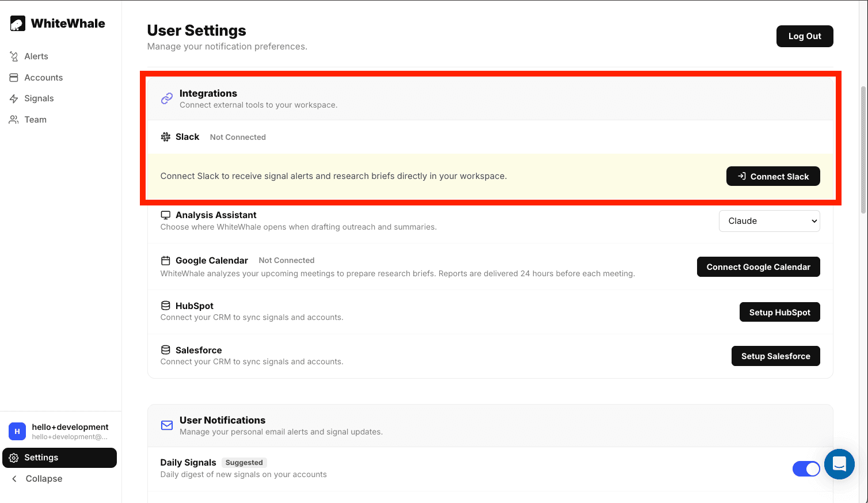
Task: Click the user avatar H badge
Action: [x=17, y=431]
